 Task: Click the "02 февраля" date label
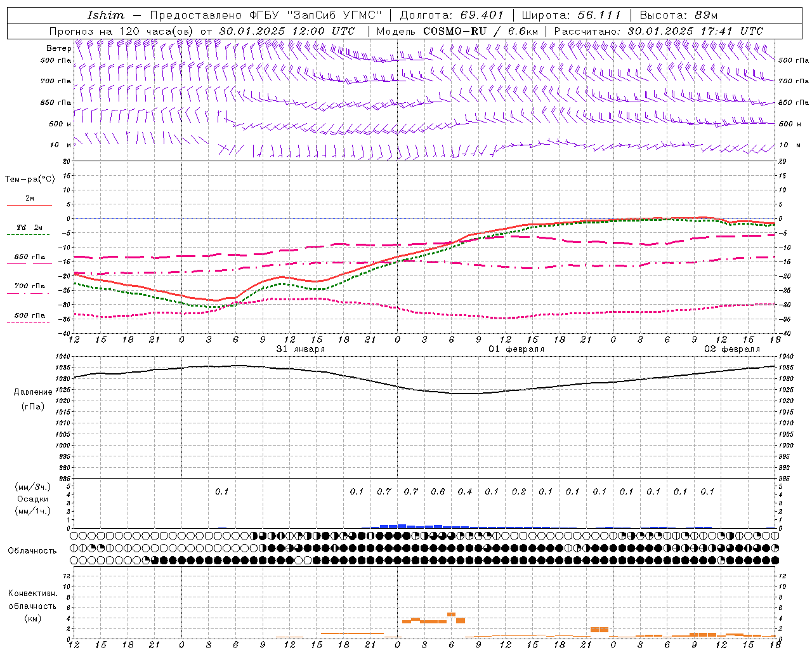click(x=732, y=349)
